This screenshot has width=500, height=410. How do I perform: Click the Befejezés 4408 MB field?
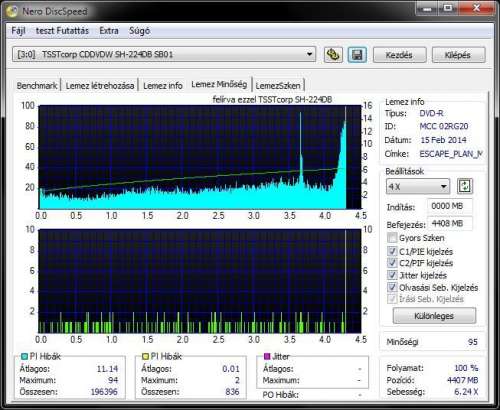coord(450,223)
